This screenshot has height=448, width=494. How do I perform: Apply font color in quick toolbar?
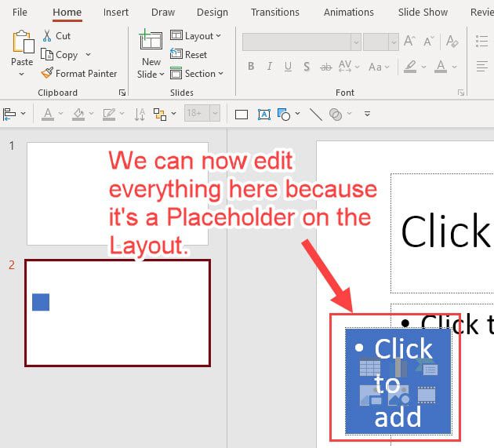pyautogui.click(x=48, y=114)
